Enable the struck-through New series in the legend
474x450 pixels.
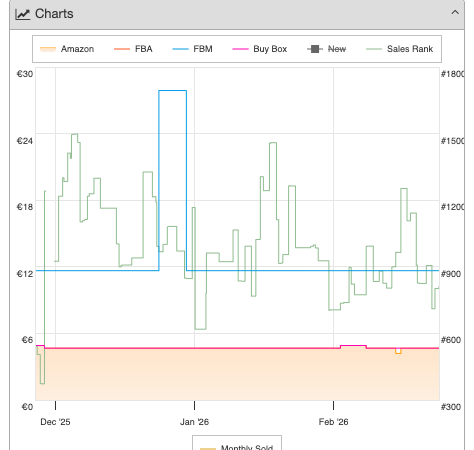[x=326, y=49]
